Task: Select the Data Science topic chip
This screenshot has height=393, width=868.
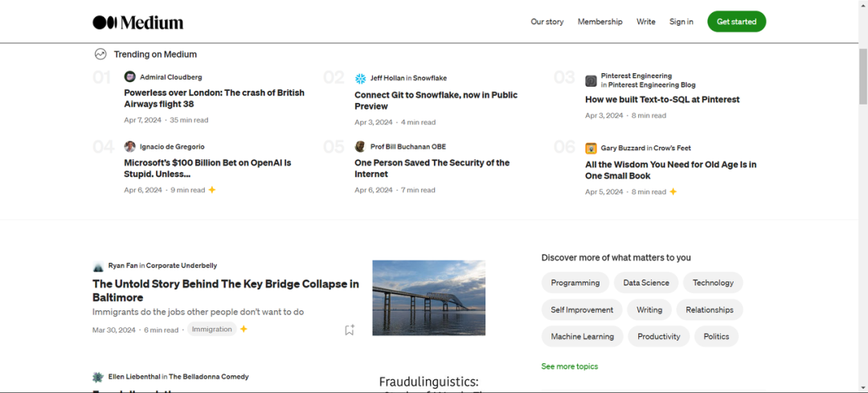Action: click(x=646, y=283)
